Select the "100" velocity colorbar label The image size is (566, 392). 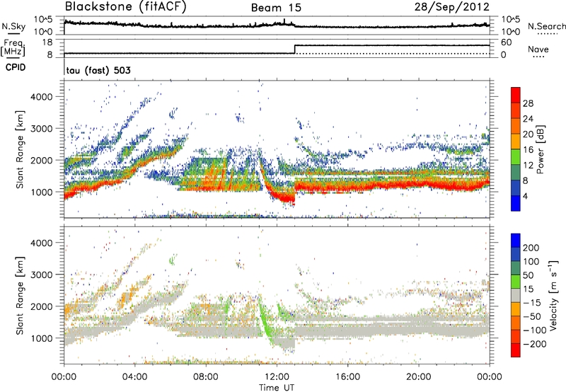coord(531,262)
